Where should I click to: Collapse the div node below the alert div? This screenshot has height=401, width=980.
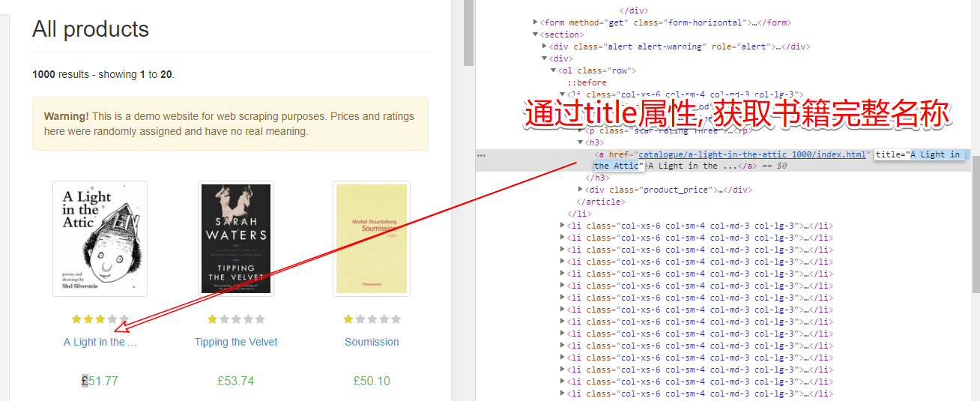pyautogui.click(x=545, y=58)
